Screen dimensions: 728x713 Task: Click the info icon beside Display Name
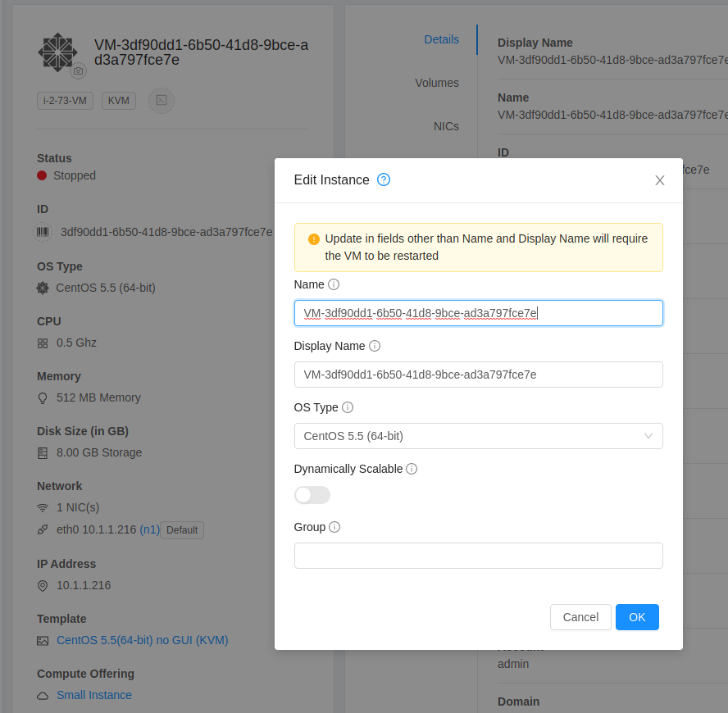(x=375, y=346)
